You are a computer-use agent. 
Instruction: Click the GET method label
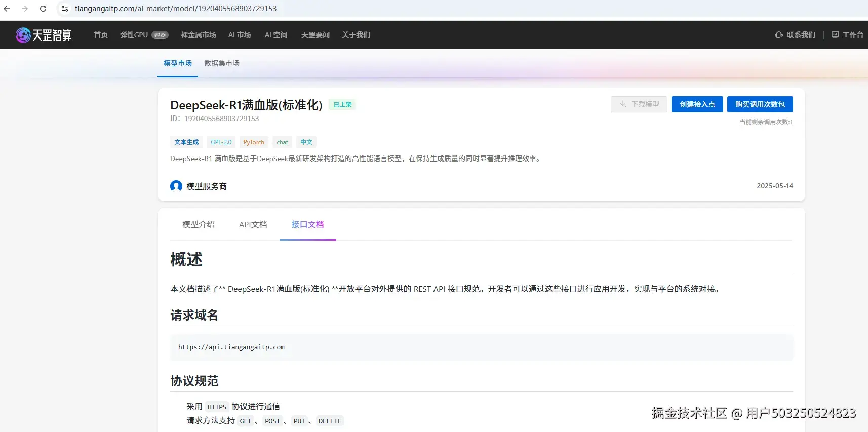(x=246, y=421)
